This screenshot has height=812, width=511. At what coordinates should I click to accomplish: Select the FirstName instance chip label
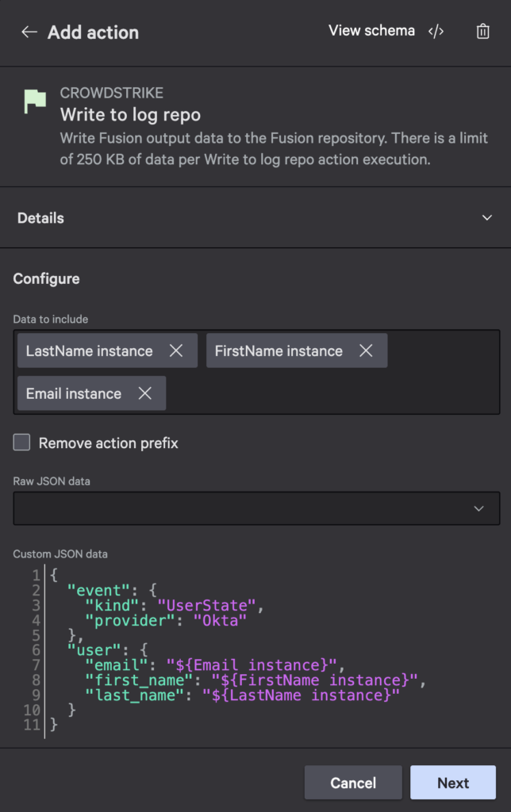point(279,351)
